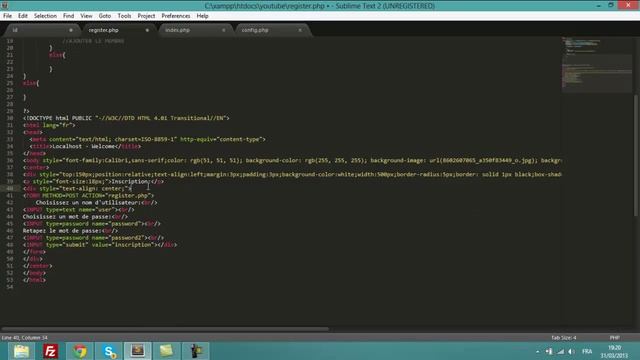The image size is (640, 360).
Task: Show hidden system tray icons arrow
Action: tap(537, 351)
